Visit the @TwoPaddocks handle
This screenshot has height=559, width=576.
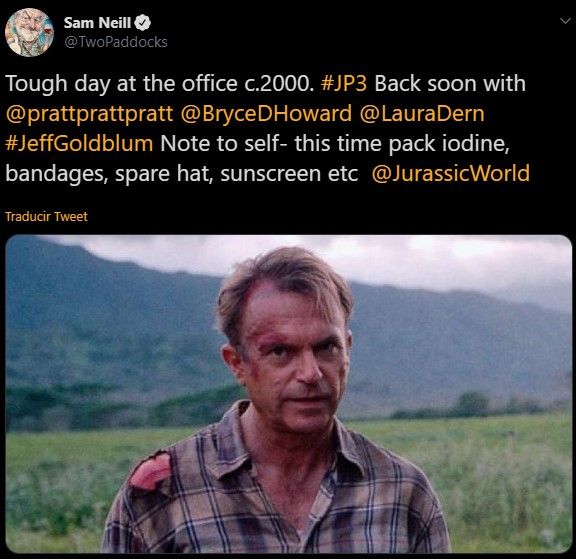(x=116, y=42)
